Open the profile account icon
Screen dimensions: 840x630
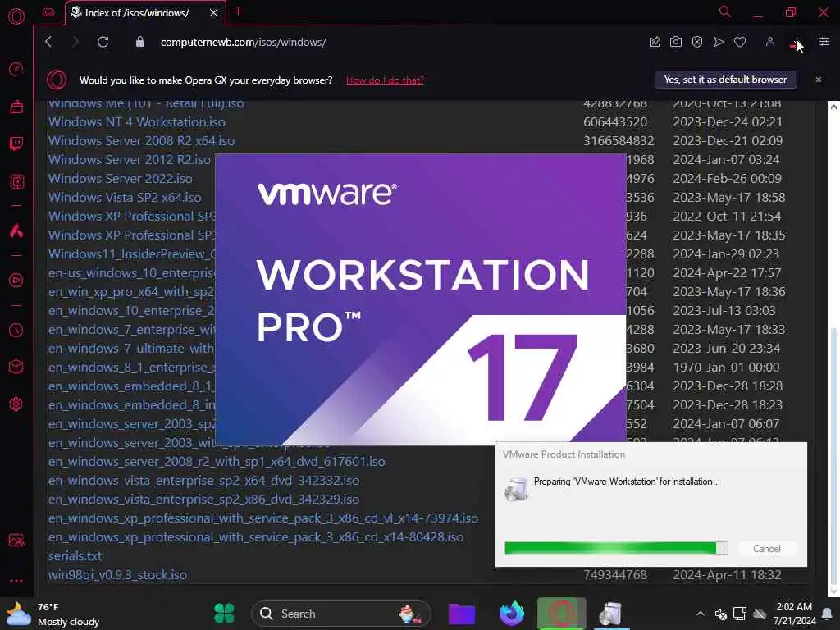coord(769,42)
